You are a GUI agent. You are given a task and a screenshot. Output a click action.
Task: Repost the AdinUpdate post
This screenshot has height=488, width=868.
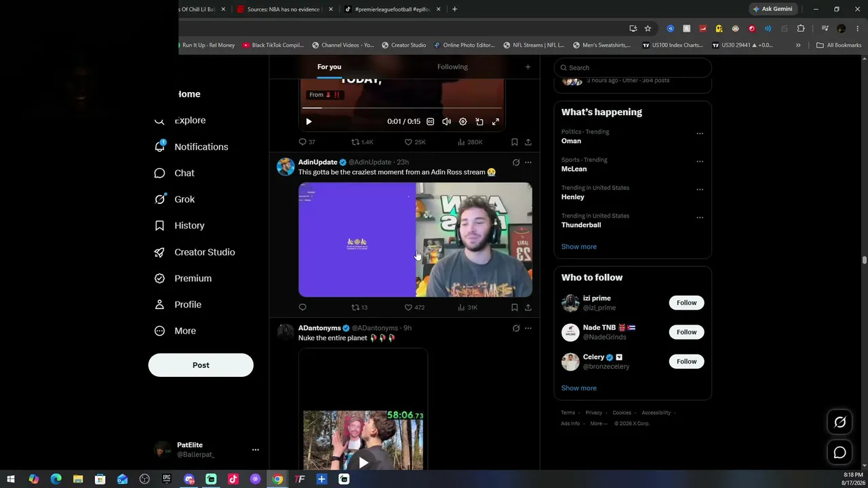coord(359,307)
